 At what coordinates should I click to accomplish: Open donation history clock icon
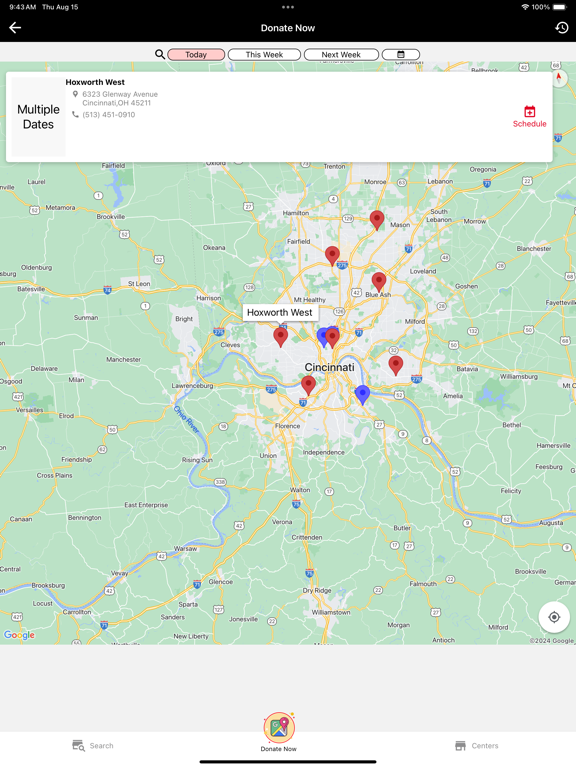pos(561,28)
